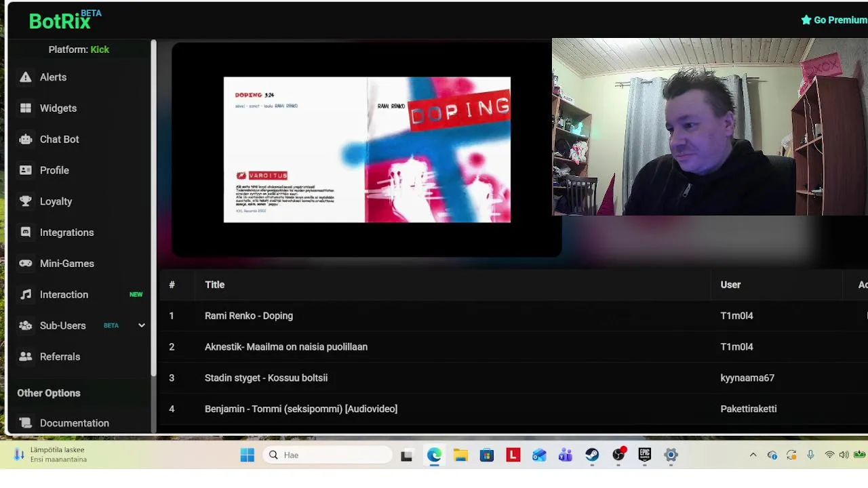Click the Documentation icon in sidebar
The image size is (868, 488).
point(26,423)
